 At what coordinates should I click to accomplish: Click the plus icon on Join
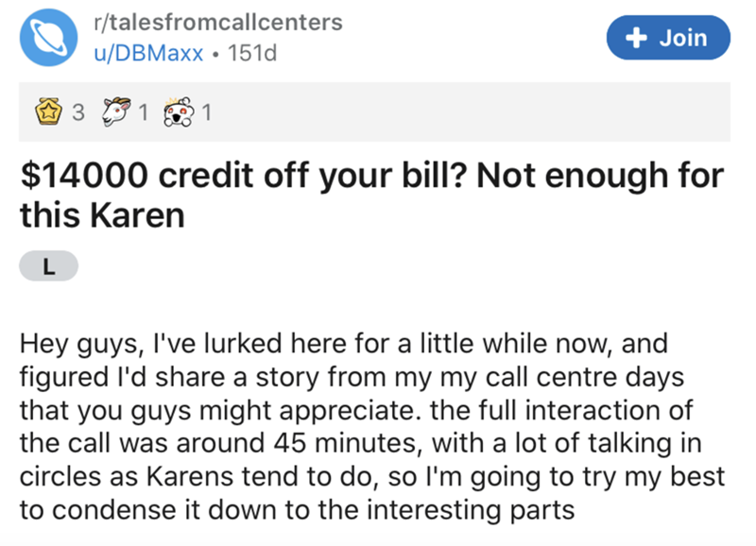(x=635, y=38)
